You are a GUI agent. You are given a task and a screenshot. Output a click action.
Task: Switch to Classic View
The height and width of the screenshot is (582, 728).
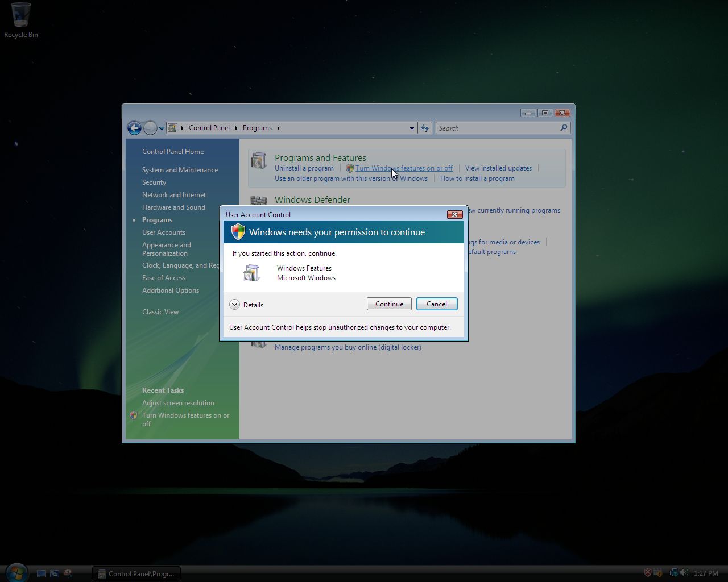click(x=160, y=312)
